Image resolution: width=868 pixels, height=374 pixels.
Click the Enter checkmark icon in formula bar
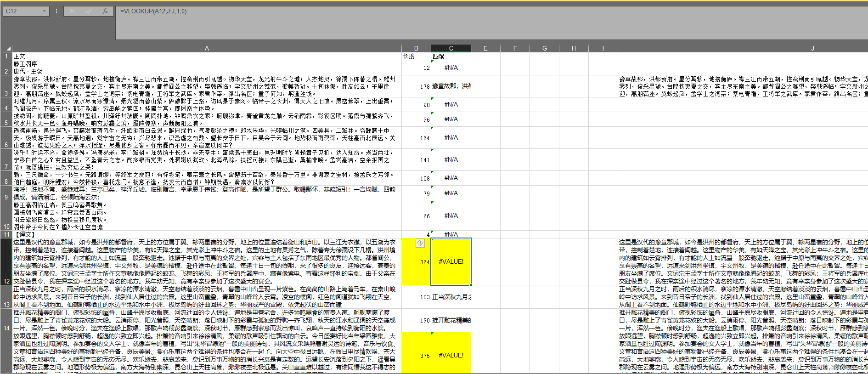(x=89, y=11)
